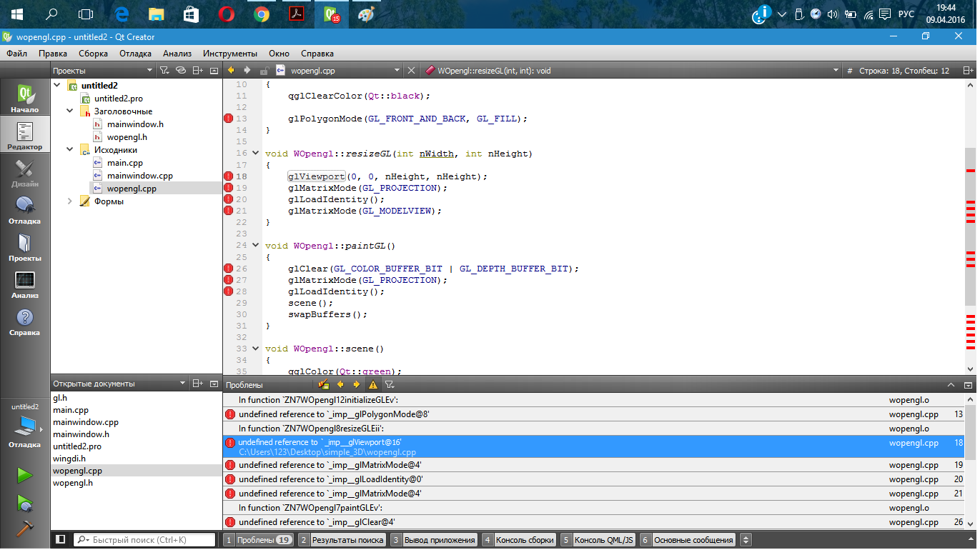Open the Анализ mode
The image size is (980, 550).
pos(25,283)
